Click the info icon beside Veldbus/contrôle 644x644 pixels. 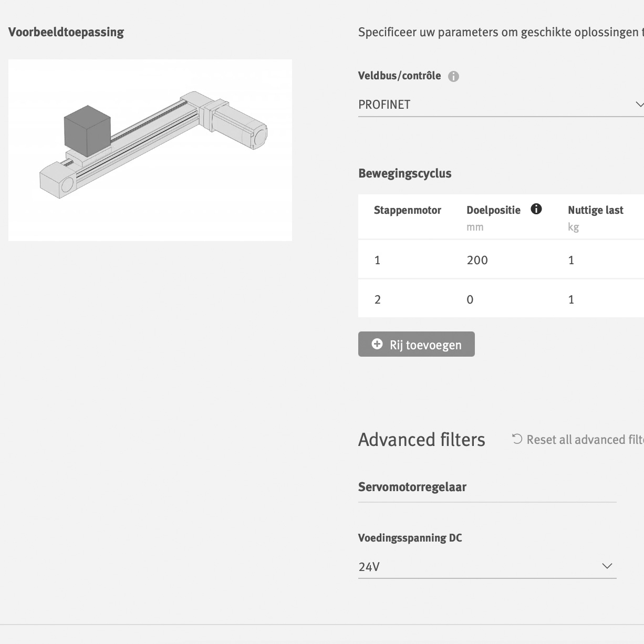click(x=453, y=77)
